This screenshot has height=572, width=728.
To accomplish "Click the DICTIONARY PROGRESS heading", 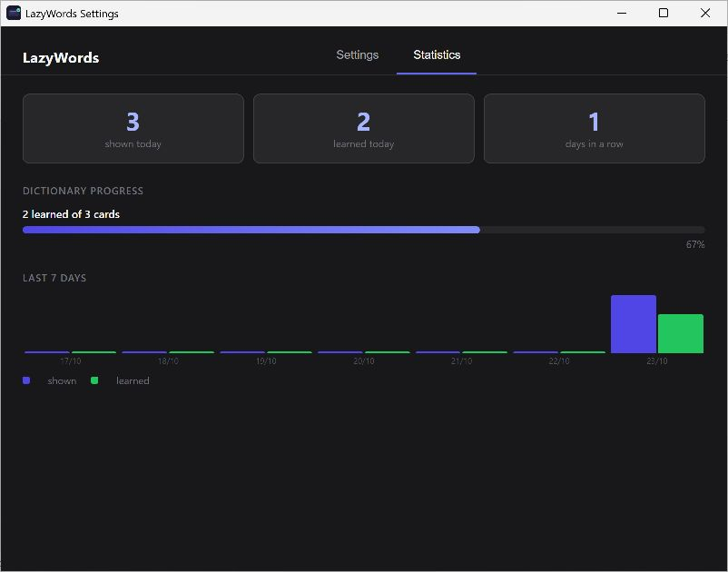I will tap(84, 191).
